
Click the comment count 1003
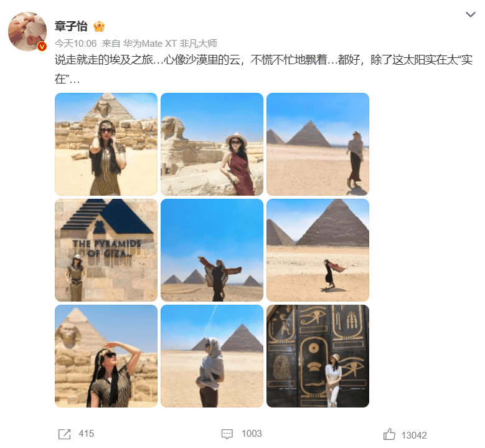252,434
